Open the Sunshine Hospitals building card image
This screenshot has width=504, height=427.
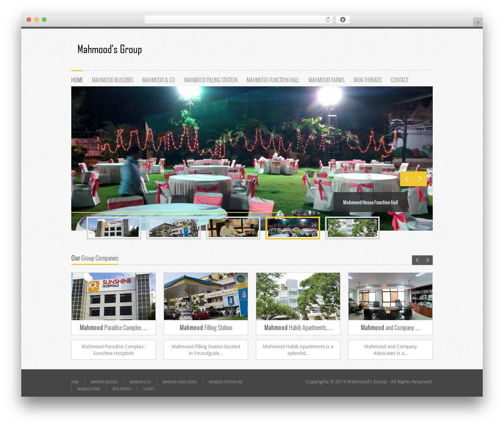click(x=113, y=296)
